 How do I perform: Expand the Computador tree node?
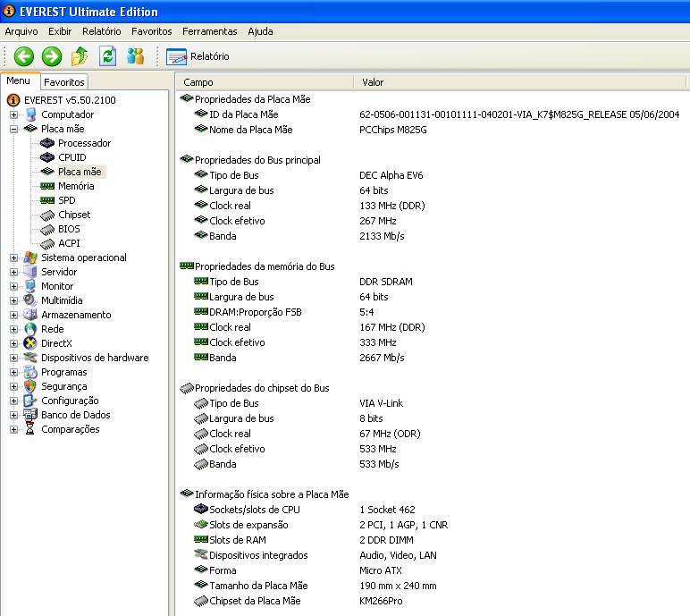[x=13, y=114]
